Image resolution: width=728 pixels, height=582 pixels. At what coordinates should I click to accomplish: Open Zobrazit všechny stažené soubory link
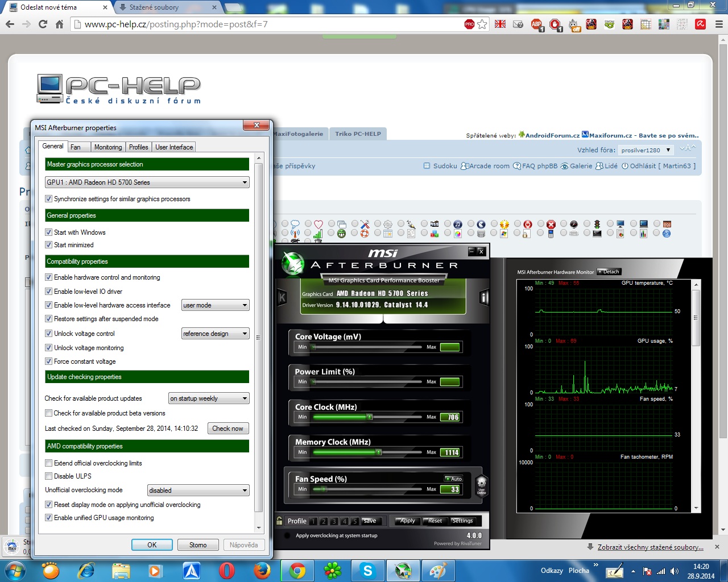tap(650, 547)
